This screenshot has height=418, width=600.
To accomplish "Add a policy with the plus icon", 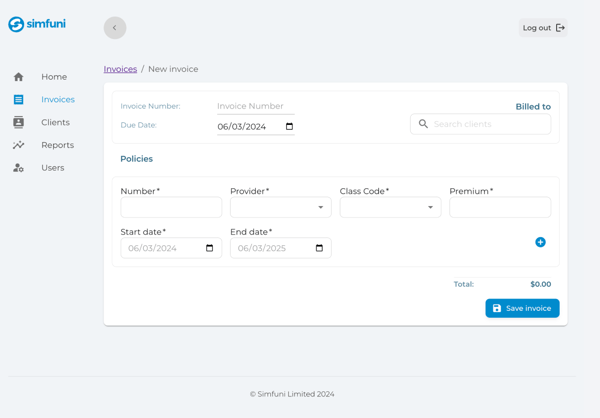I will tap(540, 242).
